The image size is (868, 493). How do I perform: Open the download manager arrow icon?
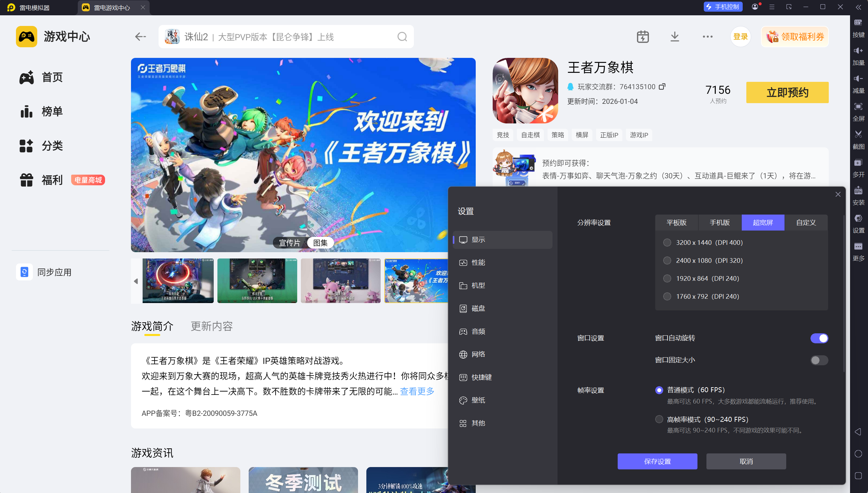[675, 37]
